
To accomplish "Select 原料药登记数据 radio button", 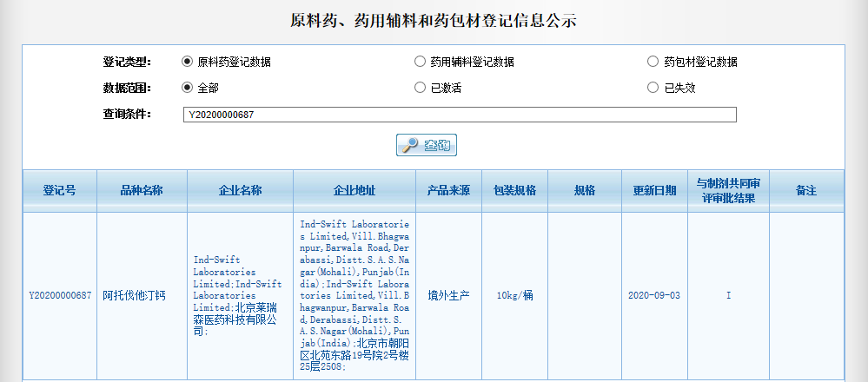I will click(187, 62).
